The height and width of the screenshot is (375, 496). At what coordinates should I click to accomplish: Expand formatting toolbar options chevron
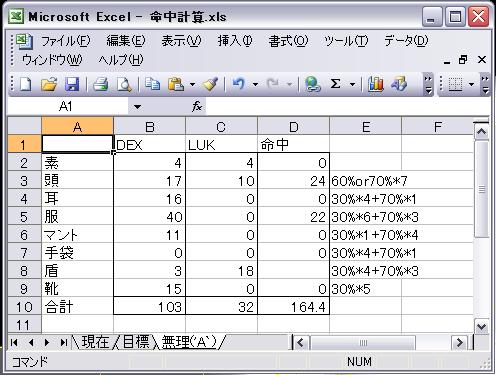pyautogui.click(x=486, y=84)
